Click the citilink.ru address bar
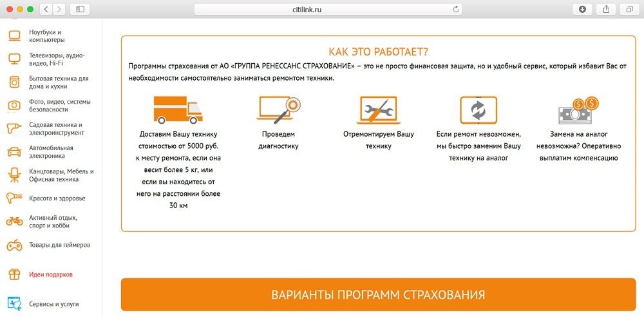 (328, 10)
